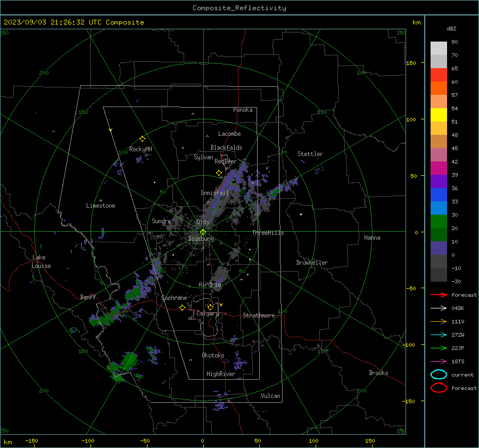Click the Lake Louise label
Viewport: 479px width, 448px height.
point(41,262)
